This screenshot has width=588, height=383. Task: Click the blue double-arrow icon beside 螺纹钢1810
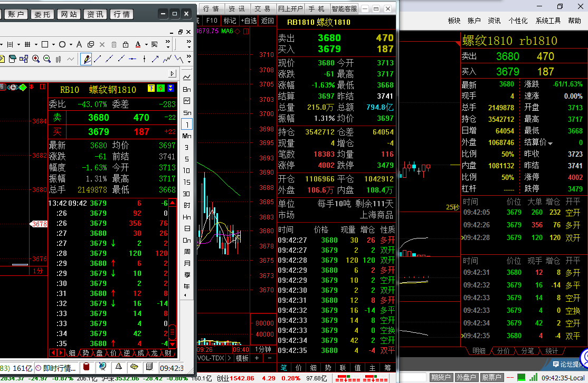pos(170,88)
